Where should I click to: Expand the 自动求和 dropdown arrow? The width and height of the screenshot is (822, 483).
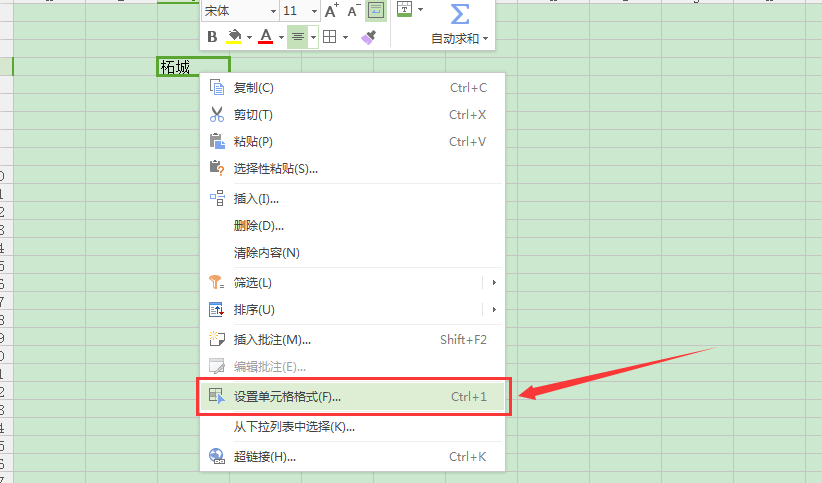tap(485, 39)
